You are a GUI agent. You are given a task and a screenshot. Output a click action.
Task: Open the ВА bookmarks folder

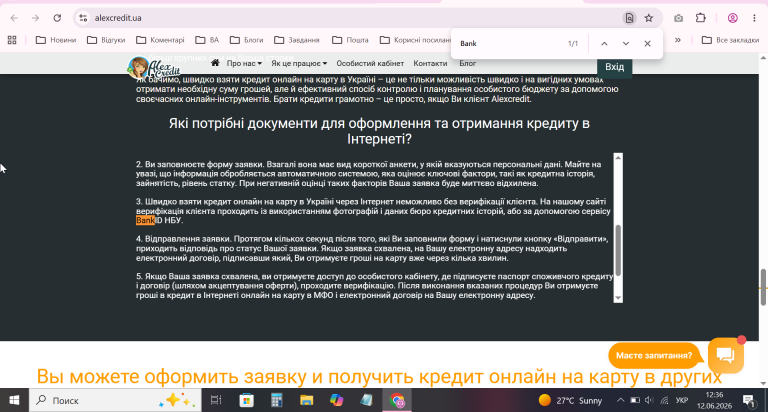coord(207,40)
